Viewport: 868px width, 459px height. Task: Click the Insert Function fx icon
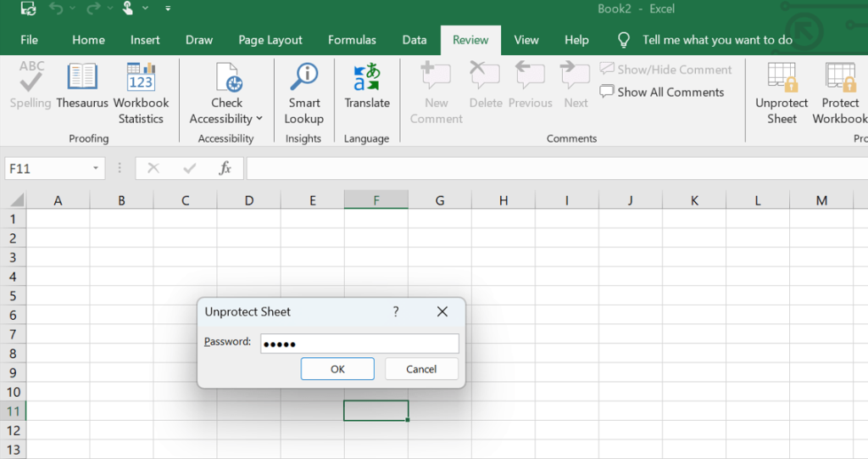point(225,168)
